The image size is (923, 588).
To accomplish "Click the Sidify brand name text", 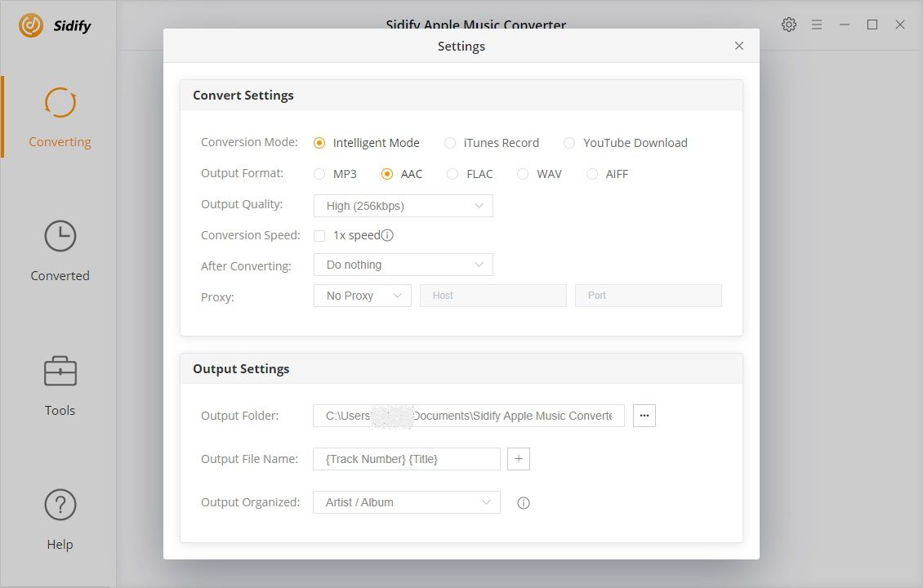I will (73, 26).
